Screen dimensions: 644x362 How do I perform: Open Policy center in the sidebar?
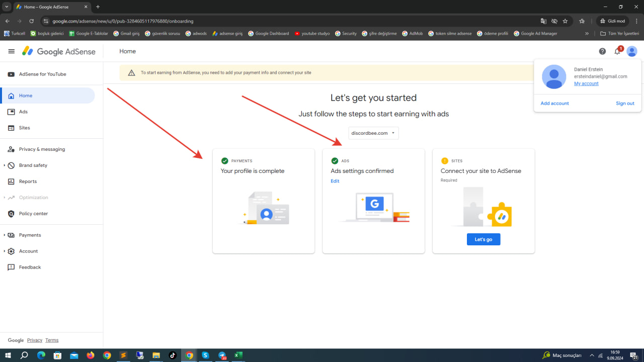pos(47,214)
